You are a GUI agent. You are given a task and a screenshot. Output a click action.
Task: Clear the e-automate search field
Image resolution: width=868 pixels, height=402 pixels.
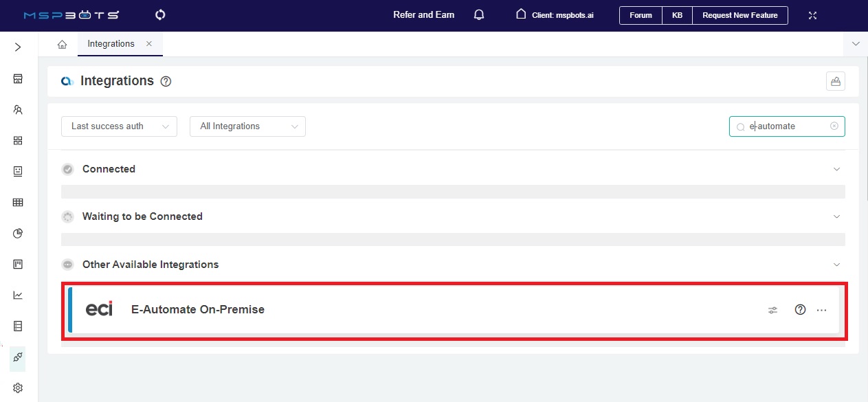coord(834,126)
